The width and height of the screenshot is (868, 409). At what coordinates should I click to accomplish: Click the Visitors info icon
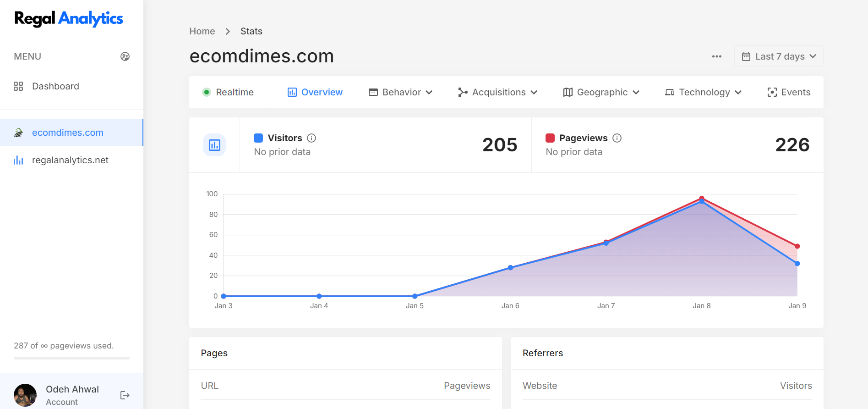click(x=311, y=138)
